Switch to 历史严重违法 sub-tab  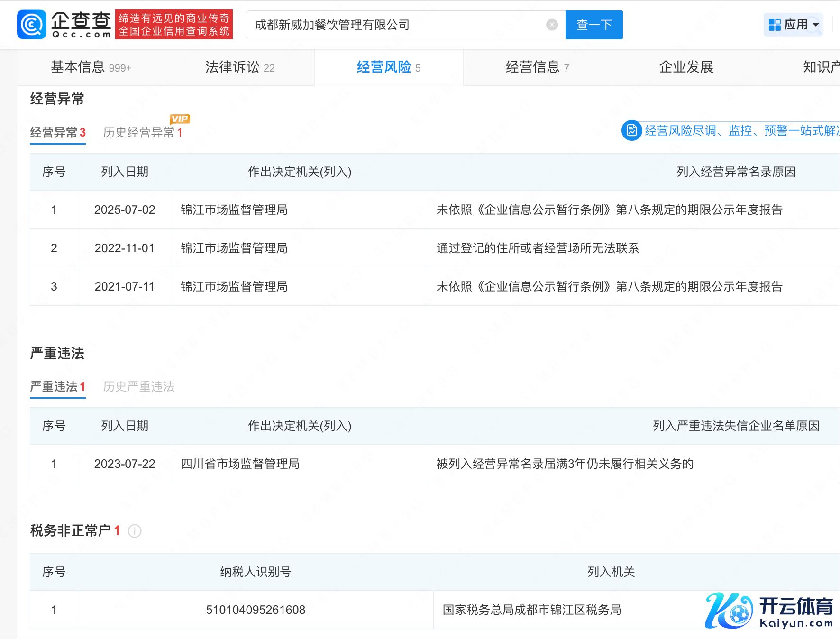coord(139,387)
